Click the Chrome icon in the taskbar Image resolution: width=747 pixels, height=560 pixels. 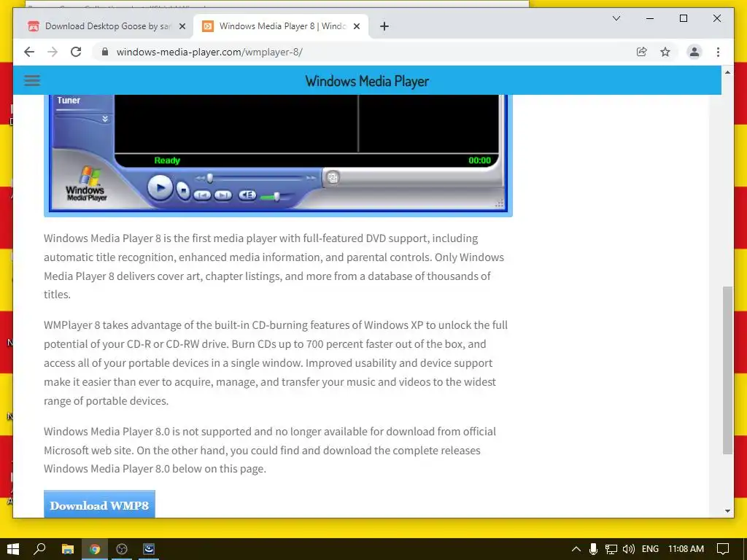[95, 549]
